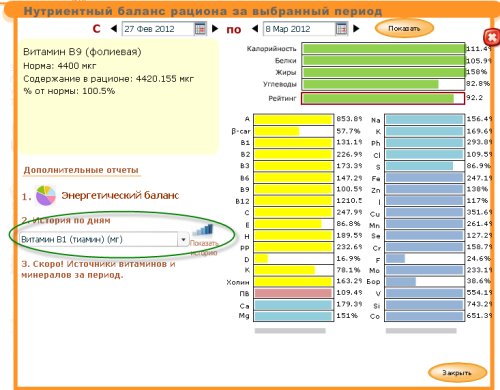The width and height of the screenshot is (500, 390).
Task: Click the Co mineral bar
Action: pos(425,316)
